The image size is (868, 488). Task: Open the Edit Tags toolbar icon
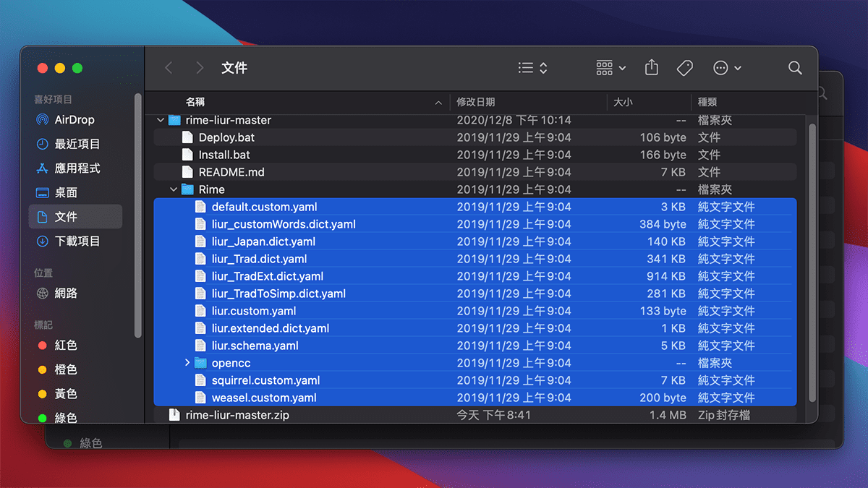pos(684,68)
